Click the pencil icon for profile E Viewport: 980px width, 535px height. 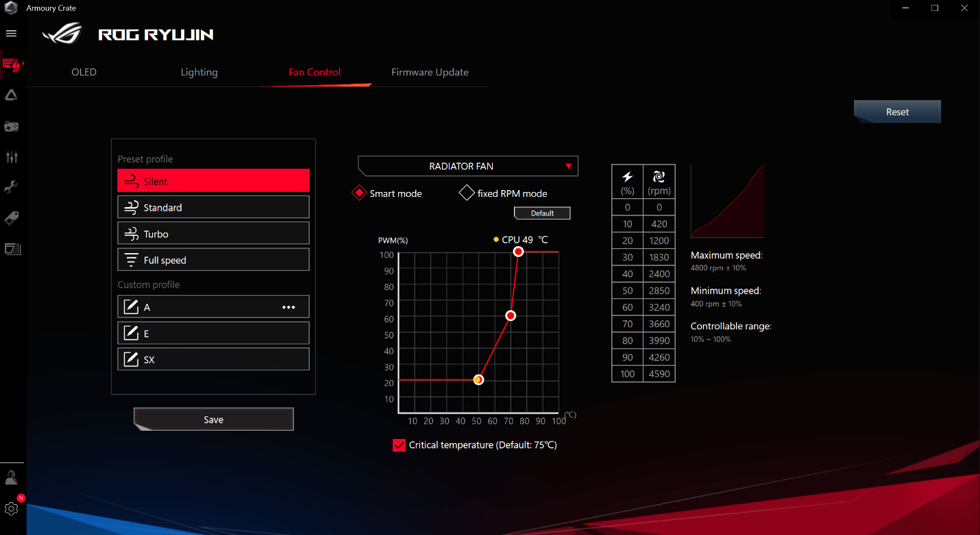tap(131, 333)
